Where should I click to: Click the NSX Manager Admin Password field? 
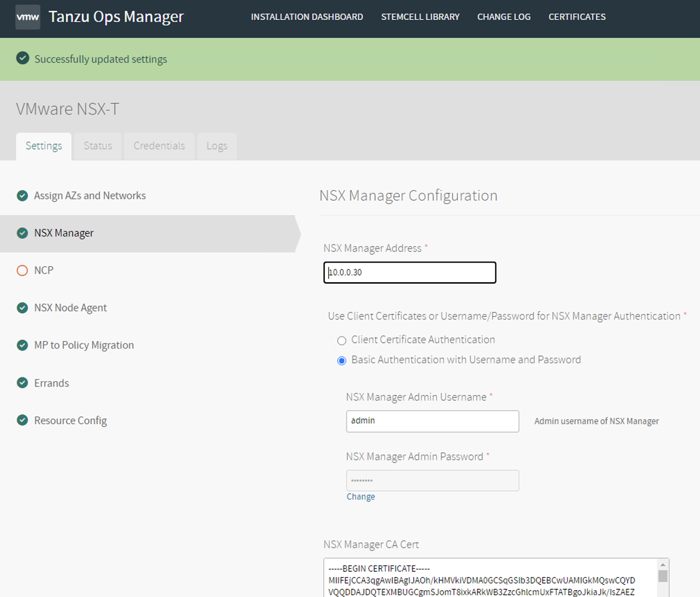point(433,481)
